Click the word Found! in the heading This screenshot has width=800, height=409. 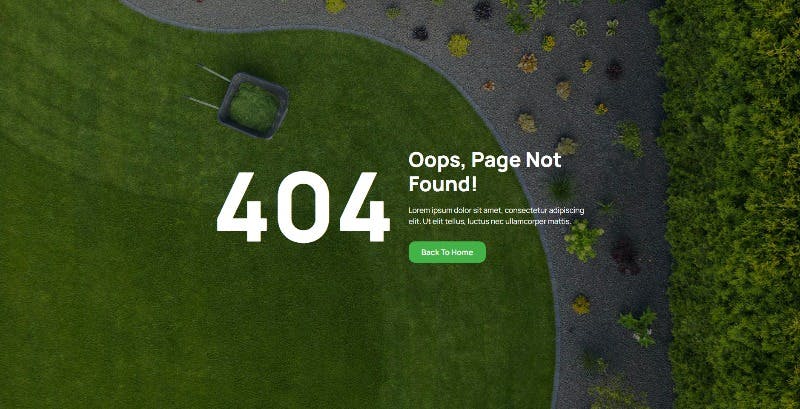coord(443,184)
